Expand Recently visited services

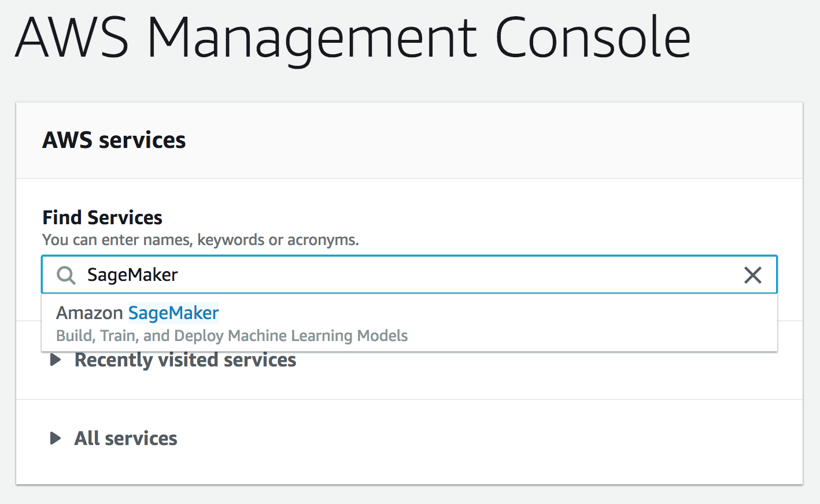173,360
